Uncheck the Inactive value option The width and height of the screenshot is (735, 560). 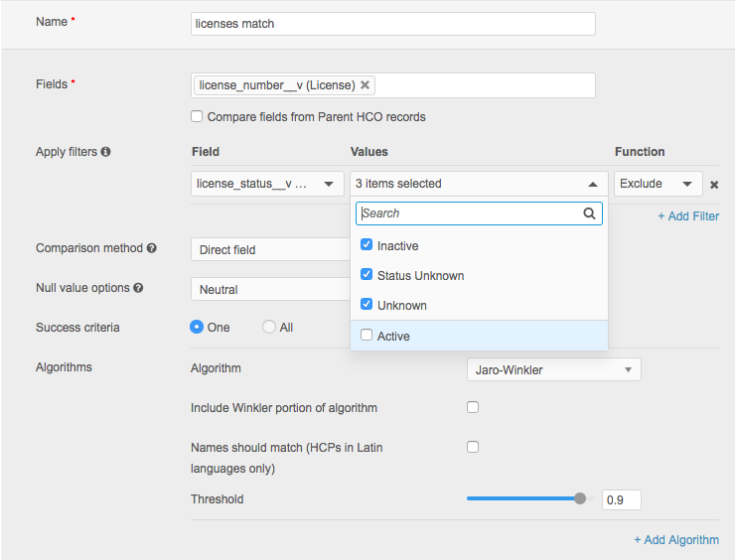pyautogui.click(x=367, y=245)
